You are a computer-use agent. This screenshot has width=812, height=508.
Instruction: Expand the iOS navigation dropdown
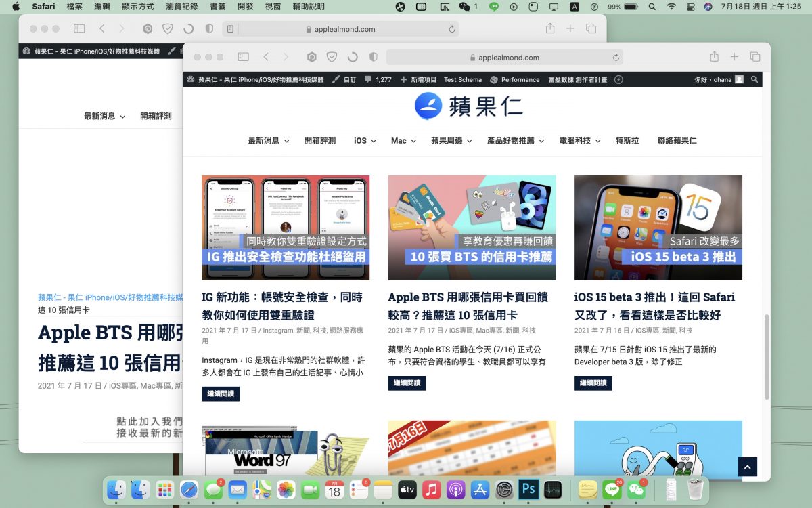[364, 141]
